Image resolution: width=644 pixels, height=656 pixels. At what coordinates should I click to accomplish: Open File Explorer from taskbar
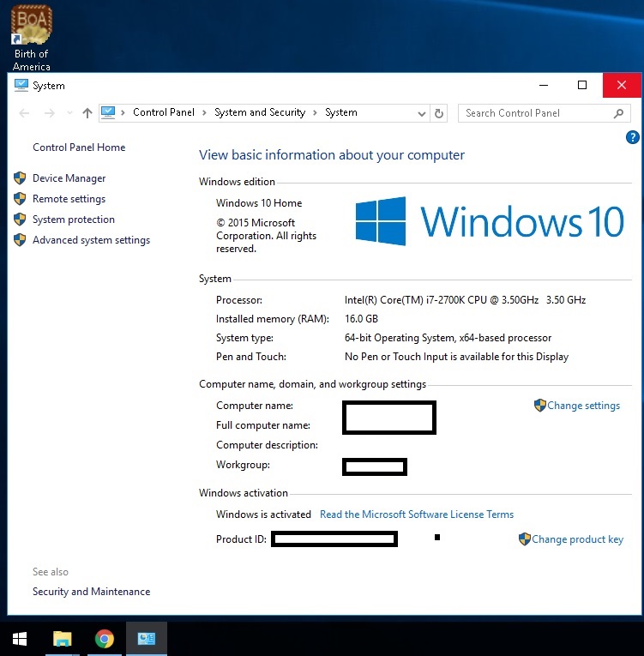(x=63, y=639)
